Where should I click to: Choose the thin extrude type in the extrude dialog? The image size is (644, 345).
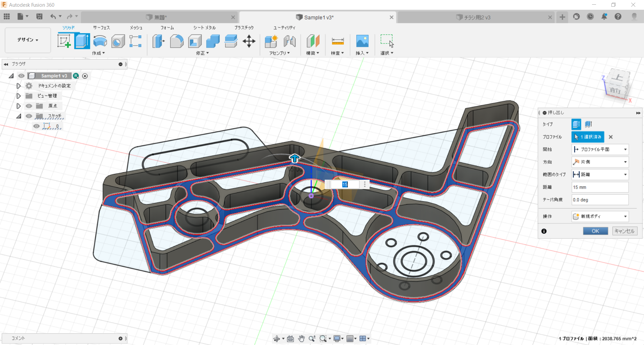(x=589, y=124)
